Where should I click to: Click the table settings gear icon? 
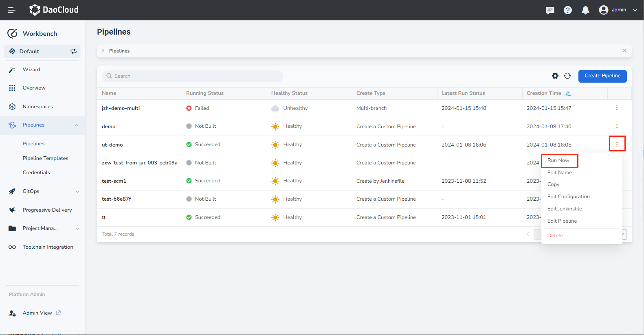click(555, 76)
